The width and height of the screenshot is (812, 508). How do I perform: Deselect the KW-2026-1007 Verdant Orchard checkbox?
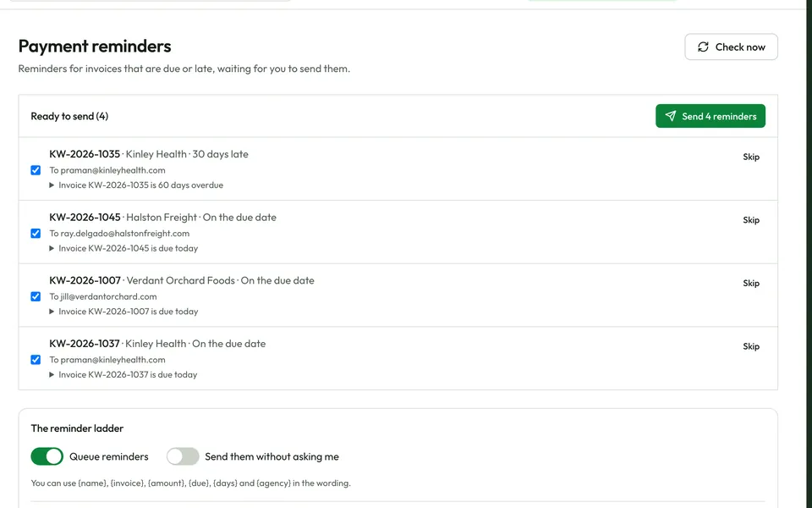click(x=36, y=296)
